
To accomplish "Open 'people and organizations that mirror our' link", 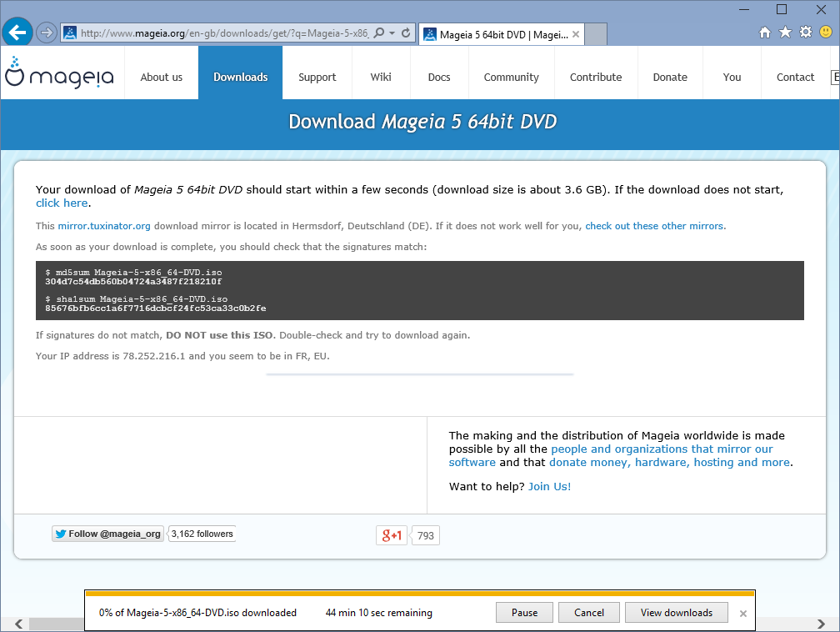I will coord(662,449).
